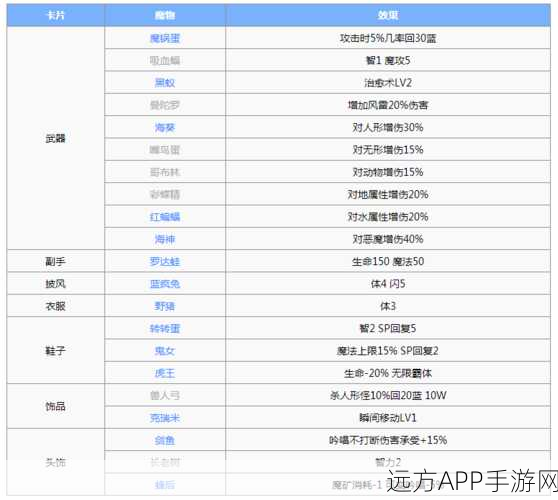Click effect text 智1 魔攻5
558x500 pixels.
tap(388, 60)
